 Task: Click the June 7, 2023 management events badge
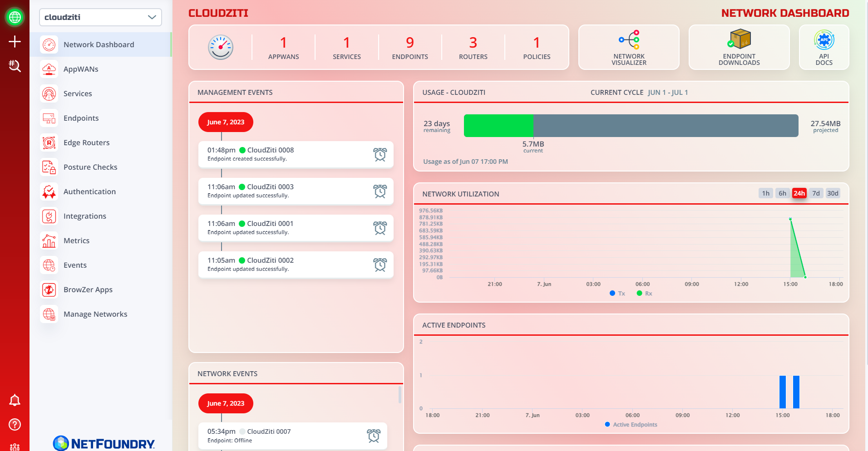(226, 122)
